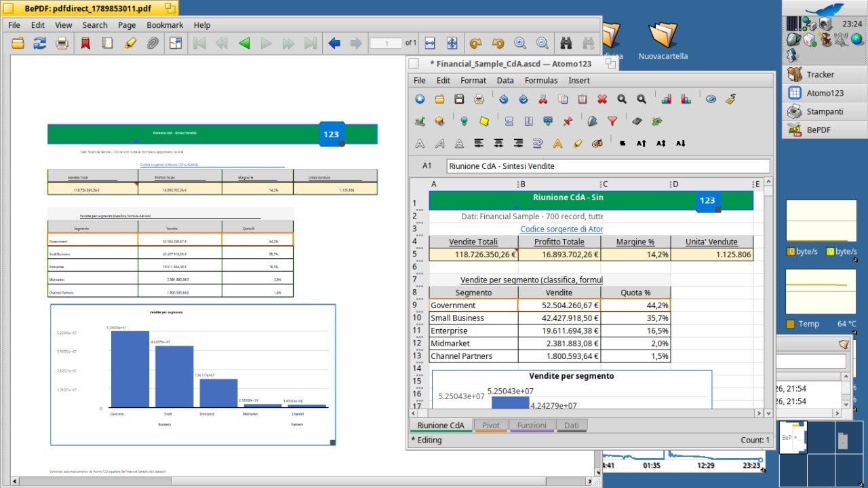Choose font color with the orange A

[557, 143]
